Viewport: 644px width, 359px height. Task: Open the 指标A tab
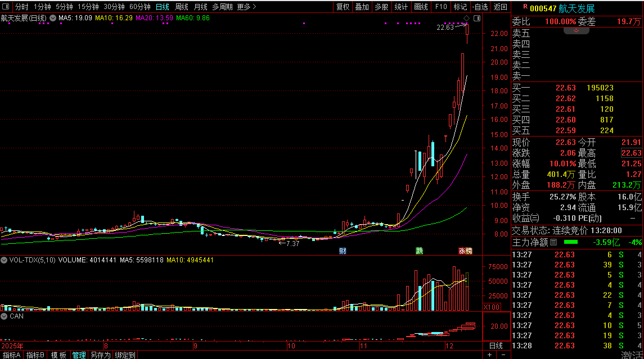pyautogui.click(x=11, y=355)
